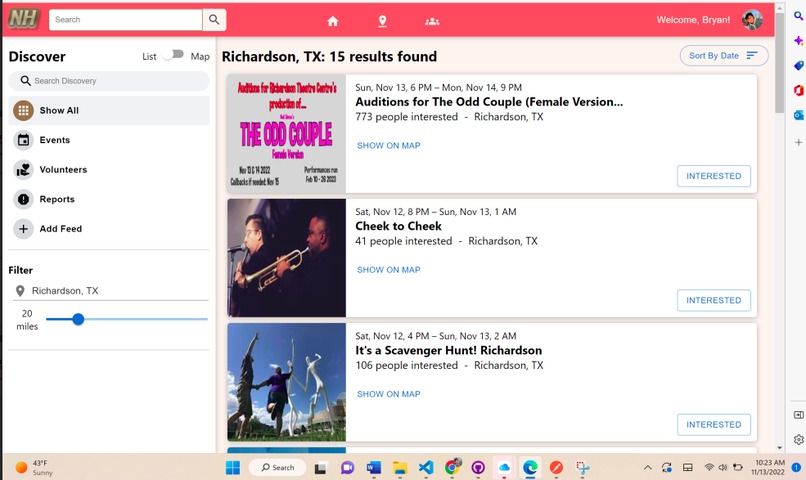The width and height of the screenshot is (806, 480).
Task: Click the location pin icon in Filter
Action: (x=20, y=291)
